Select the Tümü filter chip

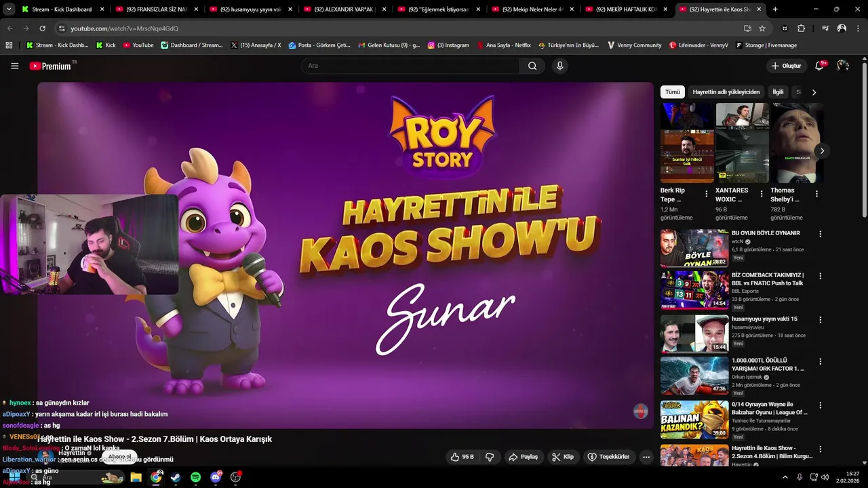click(673, 92)
